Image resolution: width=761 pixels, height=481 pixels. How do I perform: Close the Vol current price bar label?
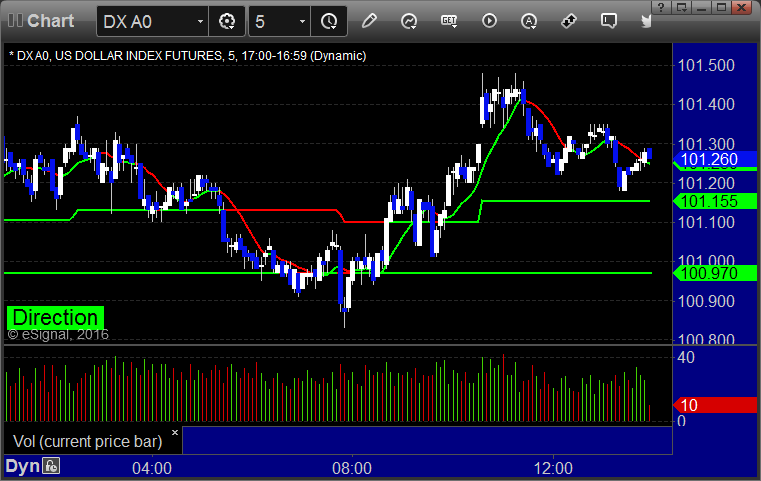(175, 432)
